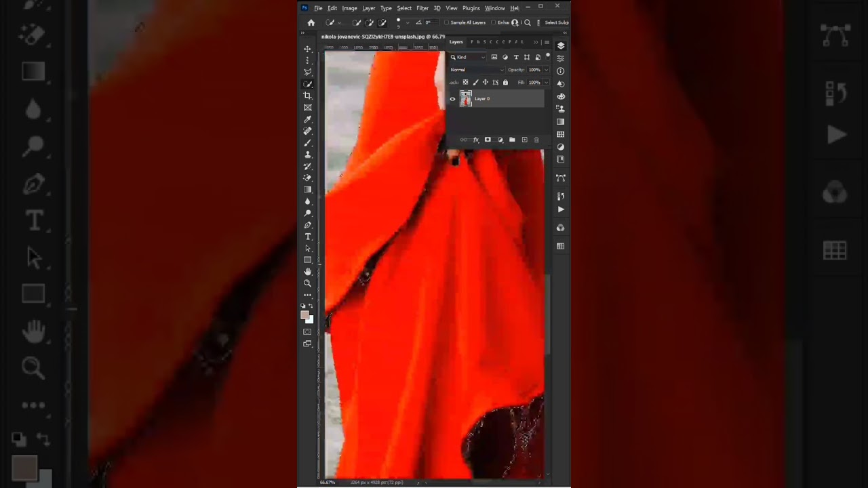Toggle type layer filter

(x=516, y=57)
